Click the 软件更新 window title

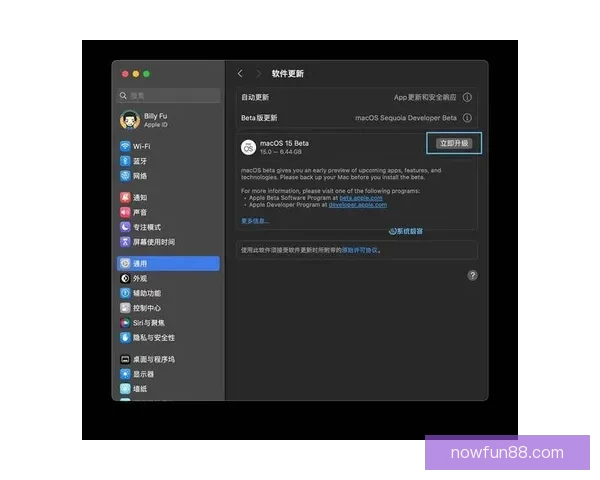(x=288, y=73)
